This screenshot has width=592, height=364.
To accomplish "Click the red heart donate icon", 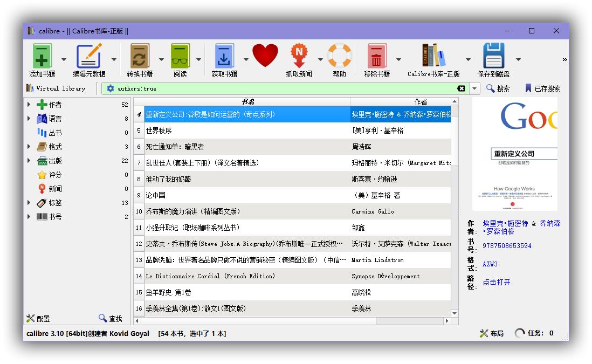I will pyautogui.click(x=265, y=56).
